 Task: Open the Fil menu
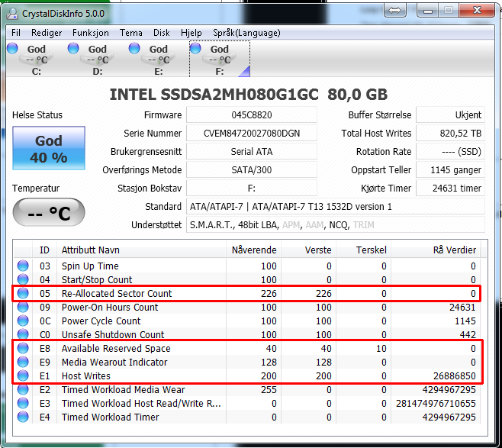16,33
